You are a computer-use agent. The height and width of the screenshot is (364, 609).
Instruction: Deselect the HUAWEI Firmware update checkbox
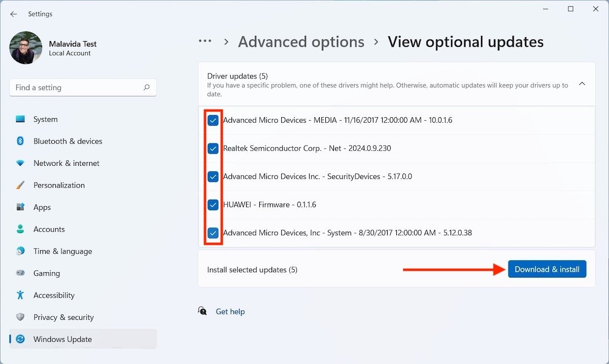[213, 205]
